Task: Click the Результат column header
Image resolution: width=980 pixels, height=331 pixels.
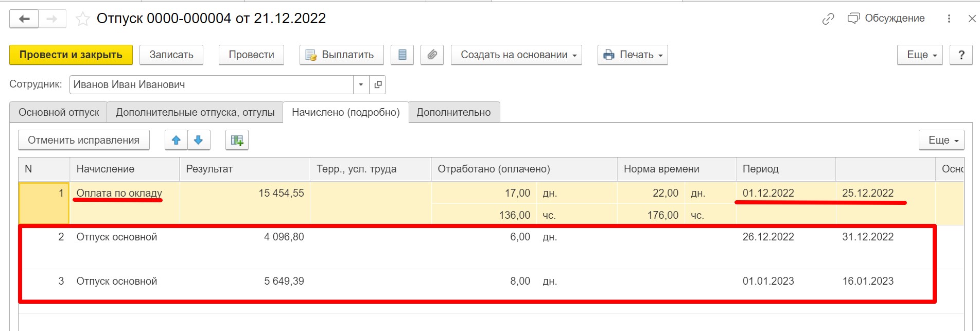Action: (244, 169)
